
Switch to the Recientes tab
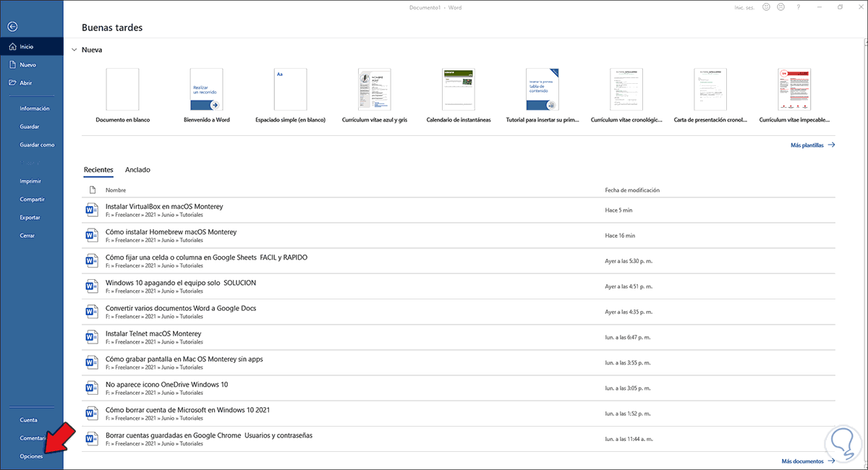point(98,170)
